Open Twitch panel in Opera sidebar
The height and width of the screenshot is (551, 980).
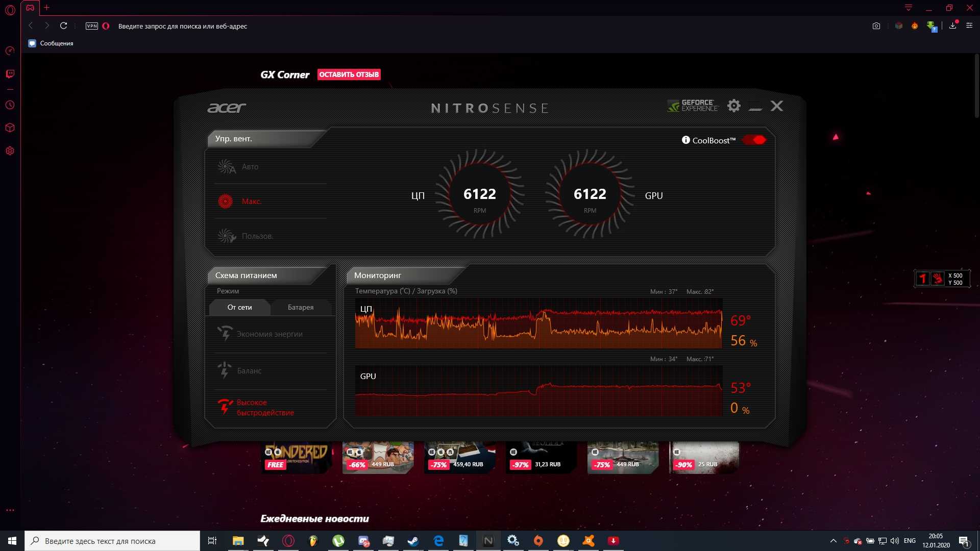(x=10, y=74)
